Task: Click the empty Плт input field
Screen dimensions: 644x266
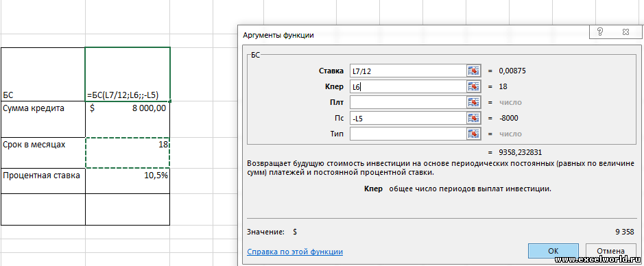Action: (x=408, y=102)
